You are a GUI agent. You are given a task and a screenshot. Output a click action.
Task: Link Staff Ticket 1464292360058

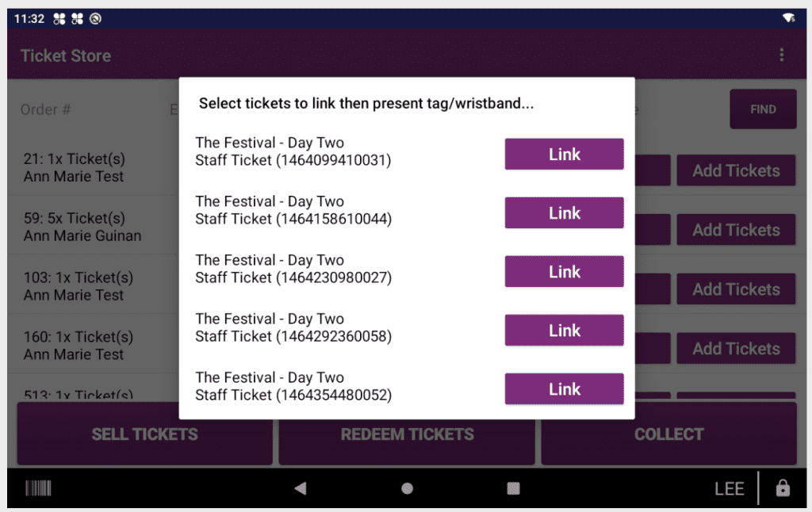pos(564,331)
